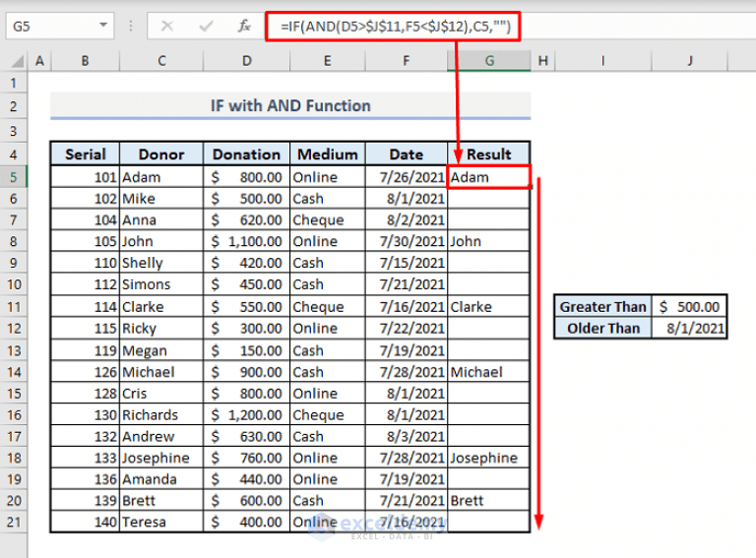This screenshot has height=558, width=756.
Task: Click the 'Greater Than' label cell
Action: click(602, 307)
